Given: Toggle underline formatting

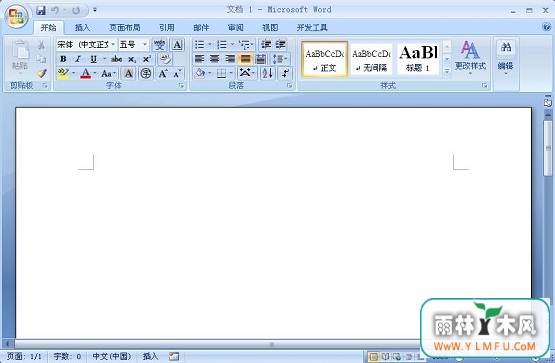Looking at the screenshot, I should (x=93, y=59).
